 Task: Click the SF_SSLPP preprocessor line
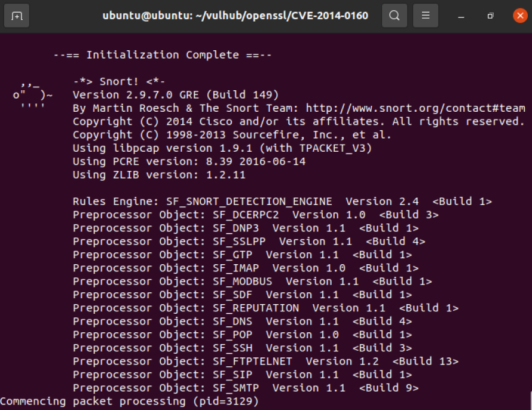pyautogui.click(x=249, y=241)
